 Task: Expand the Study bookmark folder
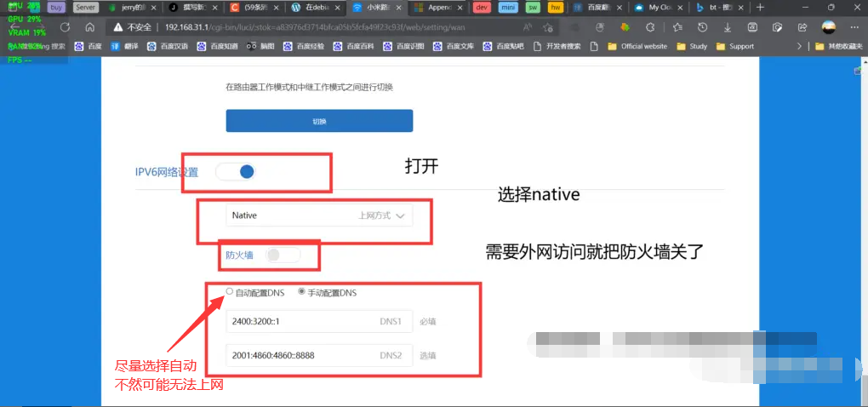pos(692,47)
